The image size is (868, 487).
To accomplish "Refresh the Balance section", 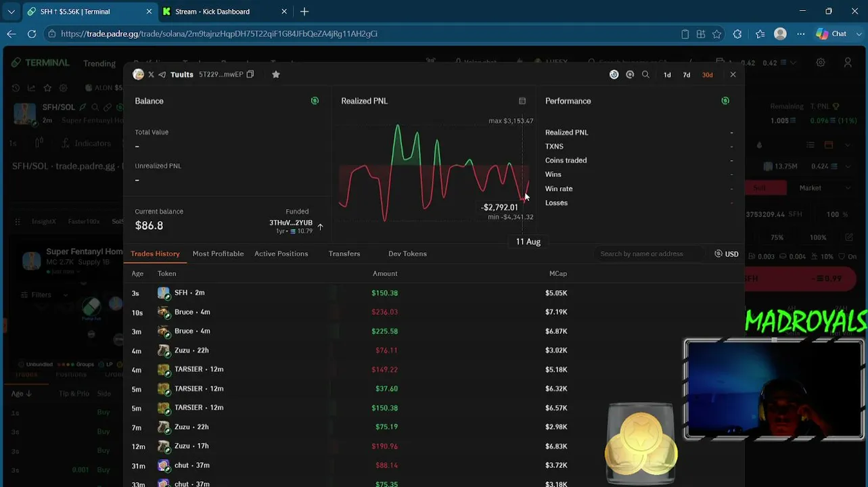I will click(315, 101).
